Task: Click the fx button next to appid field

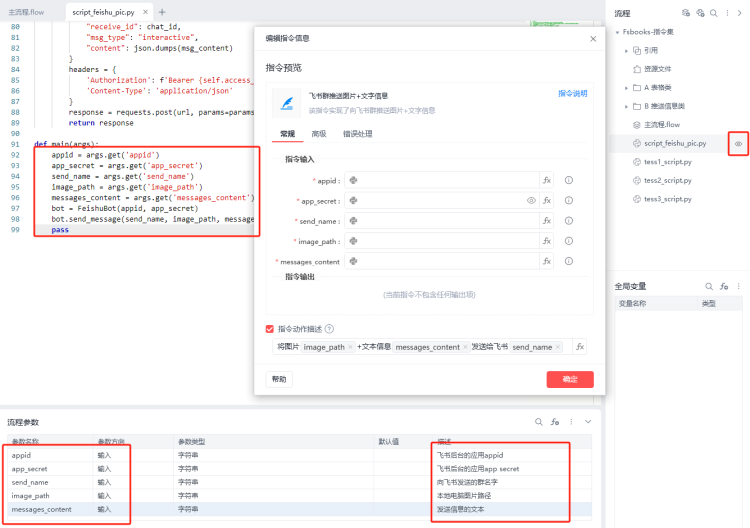Action: tap(547, 180)
